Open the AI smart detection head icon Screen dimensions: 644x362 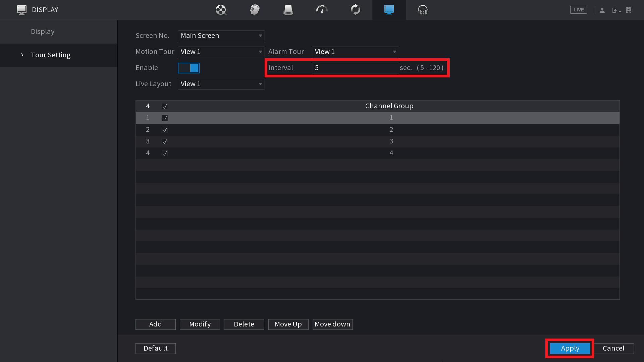(x=255, y=10)
